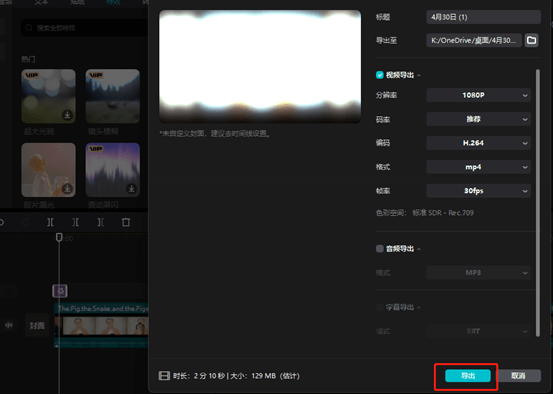Click the 色彩空间 SDR Rec.709 text
This screenshot has width=553, height=394.
[425, 213]
